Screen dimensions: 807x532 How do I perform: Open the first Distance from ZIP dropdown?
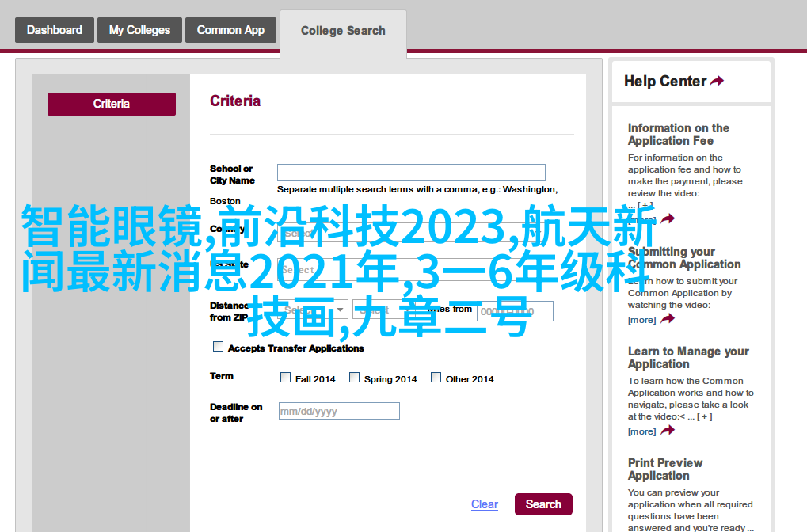[x=313, y=310]
